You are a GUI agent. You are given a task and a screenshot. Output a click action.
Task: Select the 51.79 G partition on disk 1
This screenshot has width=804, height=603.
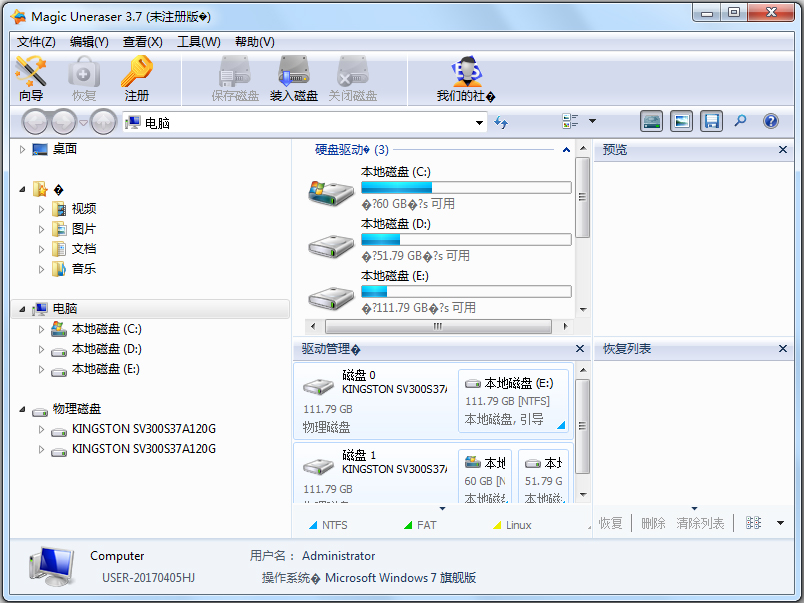(x=543, y=477)
